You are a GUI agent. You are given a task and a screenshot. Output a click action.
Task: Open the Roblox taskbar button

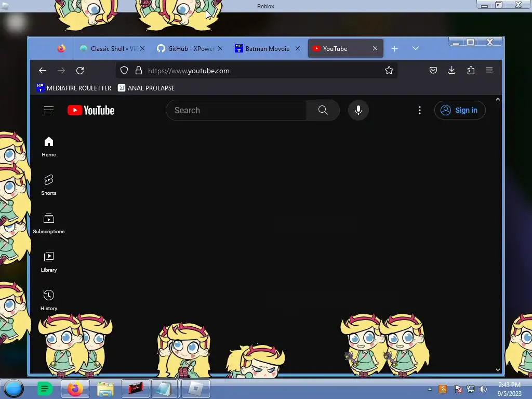tap(196, 389)
